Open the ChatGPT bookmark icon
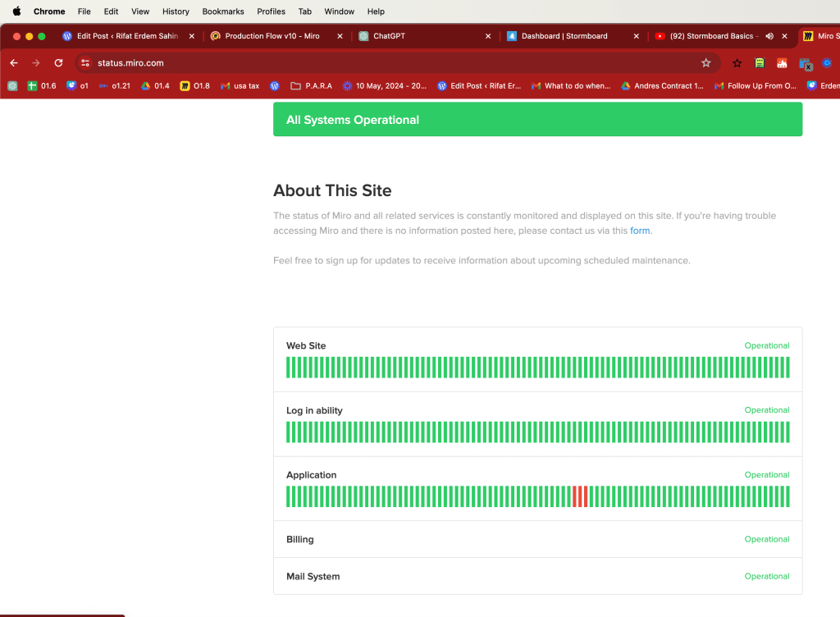Screen dimensions: 840x617 12,85
